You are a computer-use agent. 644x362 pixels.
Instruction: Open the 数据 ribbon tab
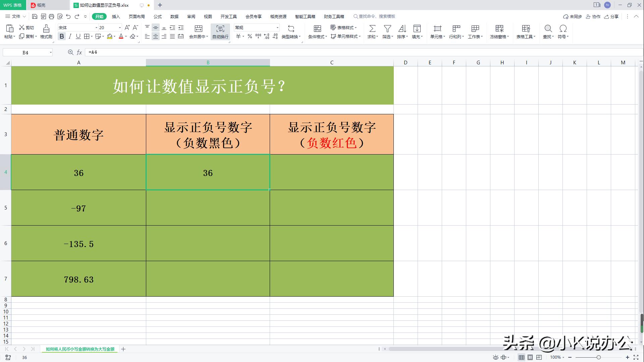tap(175, 16)
